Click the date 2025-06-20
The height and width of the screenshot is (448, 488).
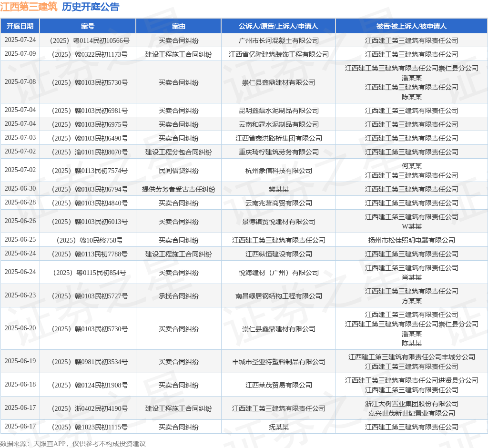[x=20, y=328]
